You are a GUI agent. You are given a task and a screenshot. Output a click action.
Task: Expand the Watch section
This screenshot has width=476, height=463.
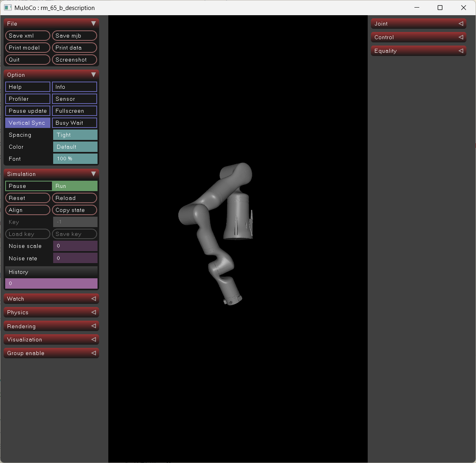click(51, 298)
